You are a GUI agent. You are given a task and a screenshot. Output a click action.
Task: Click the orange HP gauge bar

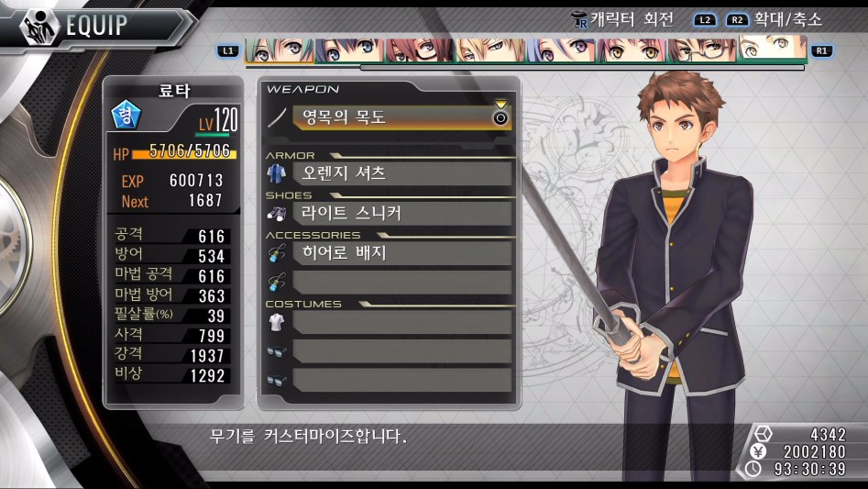(x=184, y=153)
